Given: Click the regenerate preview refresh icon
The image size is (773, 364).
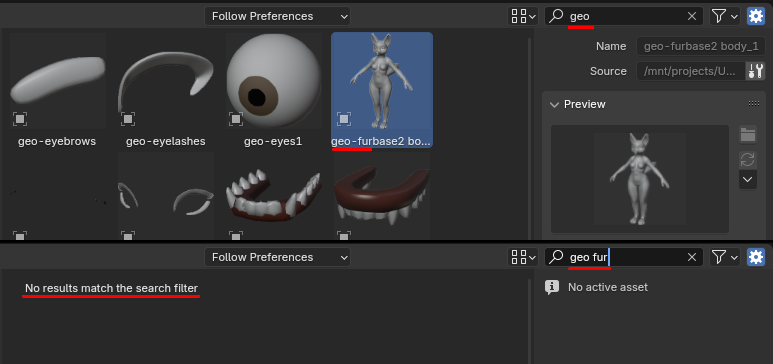Looking at the screenshot, I should click(748, 159).
